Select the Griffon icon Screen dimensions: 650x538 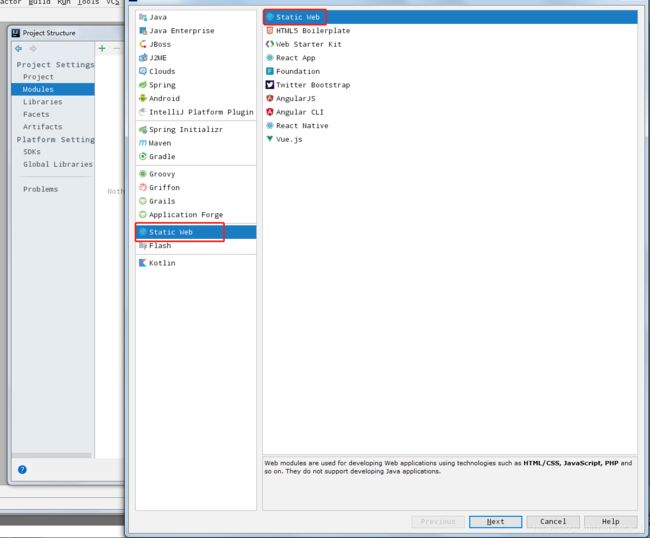pyautogui.click(x=143, y=187)
